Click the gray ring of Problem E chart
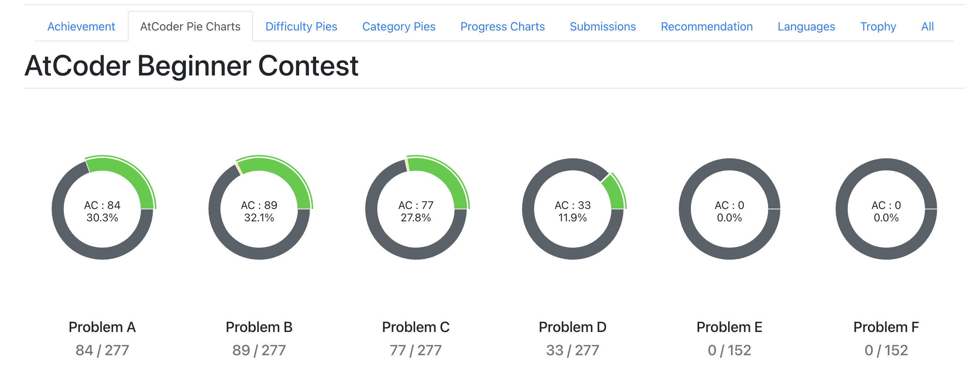Viewport: 980px width, 365px height. coord(730,254)
